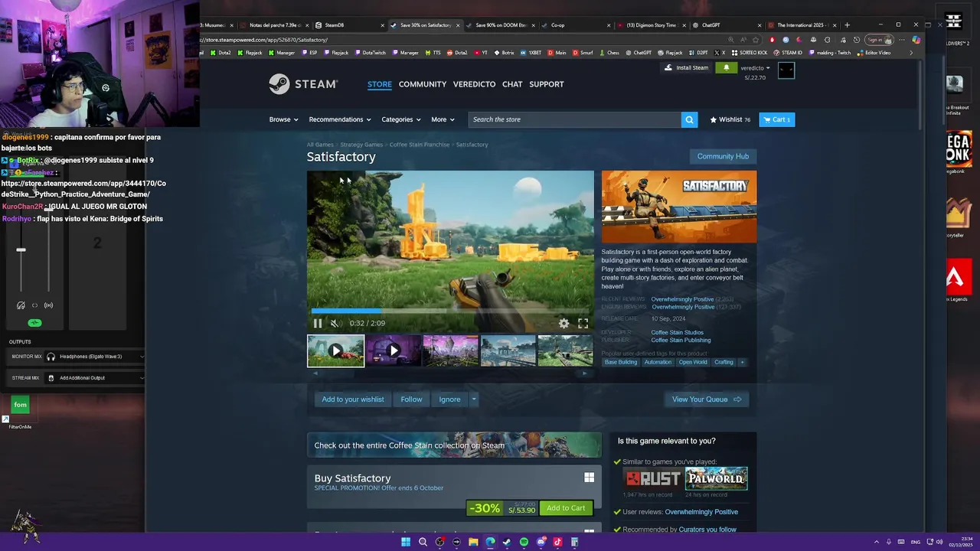Focus the Search the store field
The image size is (980, 551).
click(x=574, y=119)
